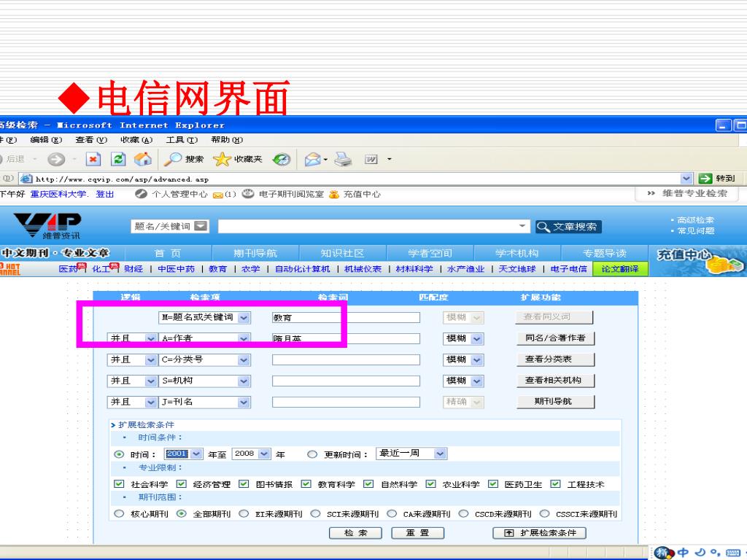The image size is (747, 560).
Task: Open the 帮助(H) menu
Action: coord(227,140)
